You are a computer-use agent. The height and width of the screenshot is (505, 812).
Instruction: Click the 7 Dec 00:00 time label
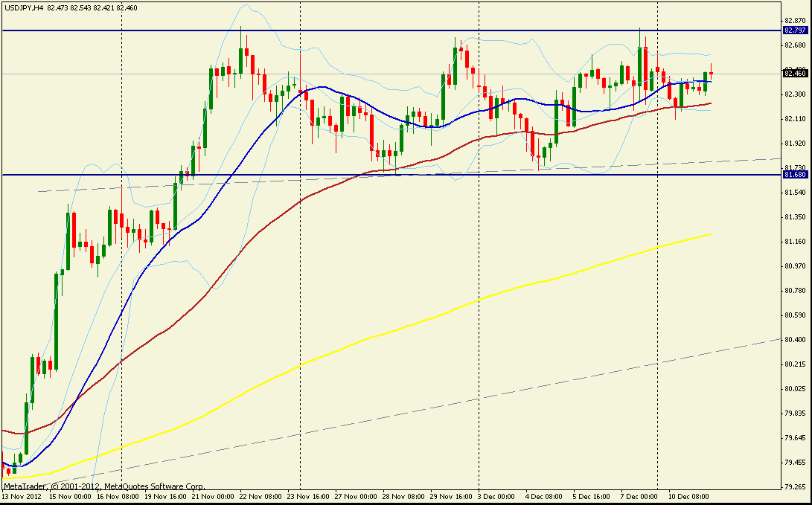click(638, 496)
